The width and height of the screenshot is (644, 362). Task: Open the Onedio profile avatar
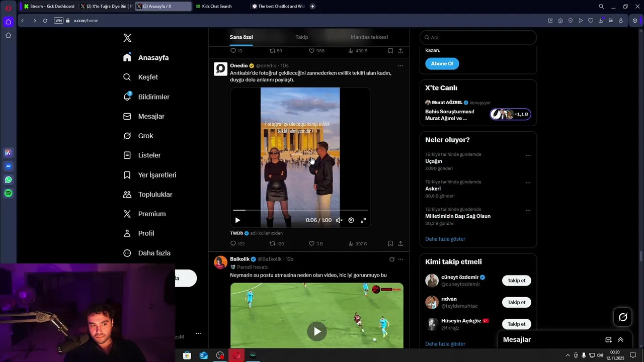[220, 69]
